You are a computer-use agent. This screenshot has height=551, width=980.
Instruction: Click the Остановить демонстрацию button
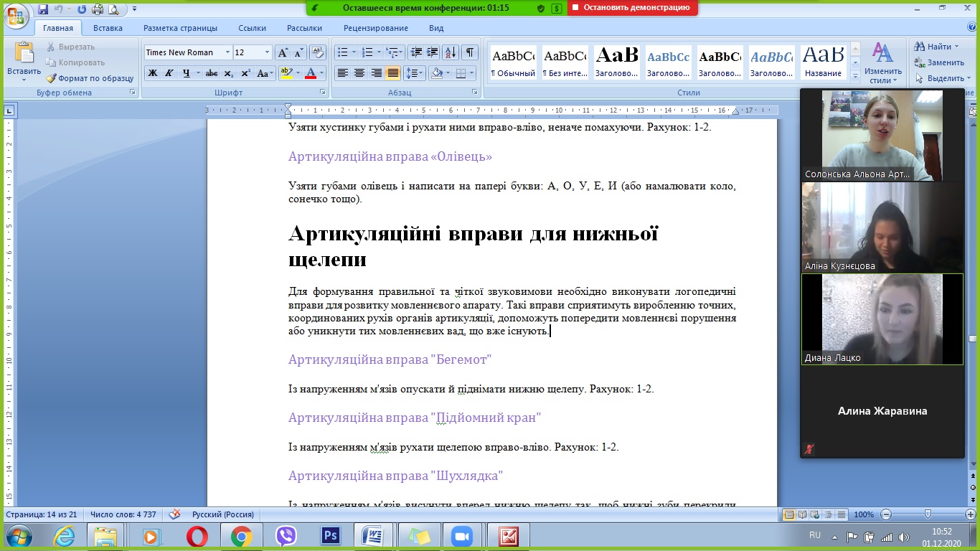632,8
